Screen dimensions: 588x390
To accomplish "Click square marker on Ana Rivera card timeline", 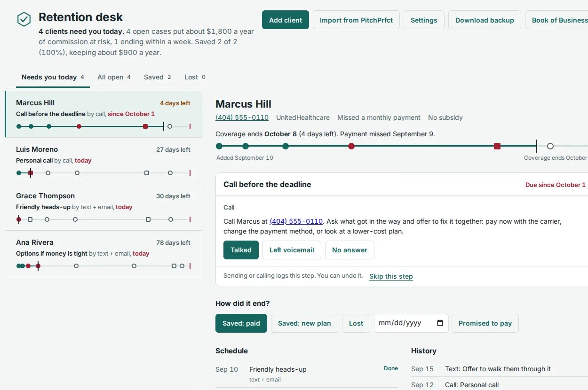I will 174,266.
